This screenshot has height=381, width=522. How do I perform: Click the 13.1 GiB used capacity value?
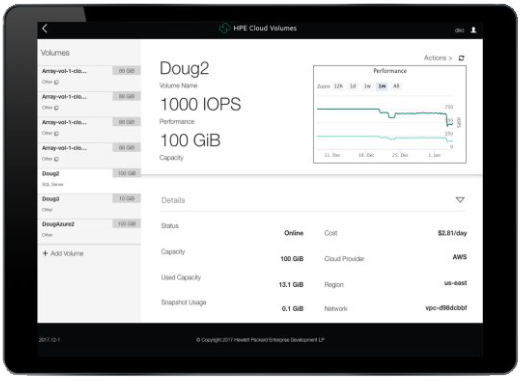(x=291, y=284)
